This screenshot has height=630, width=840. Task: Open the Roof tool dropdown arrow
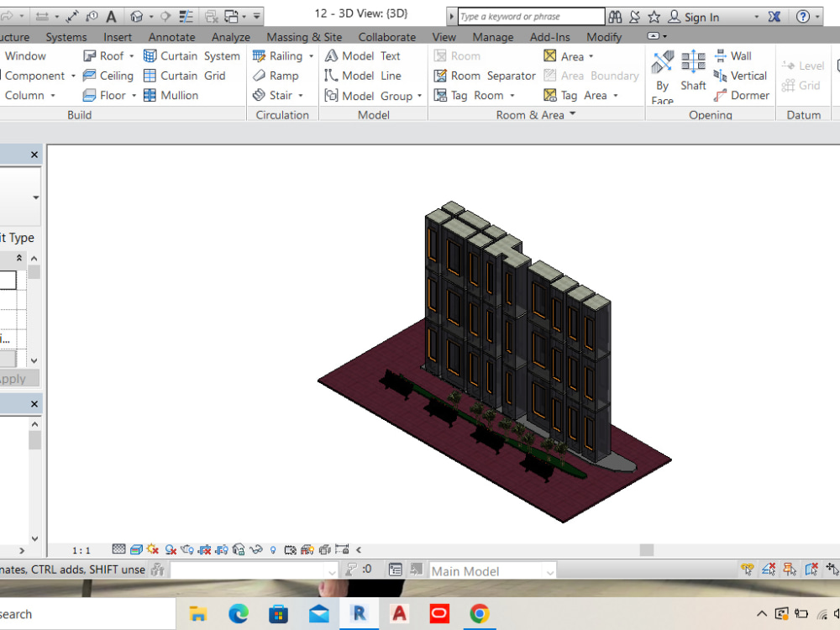tap(129, 55)
